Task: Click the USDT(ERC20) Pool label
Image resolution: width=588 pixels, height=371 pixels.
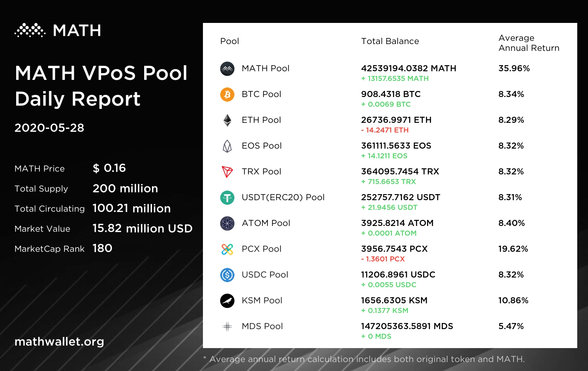Action: coord(283,197)
